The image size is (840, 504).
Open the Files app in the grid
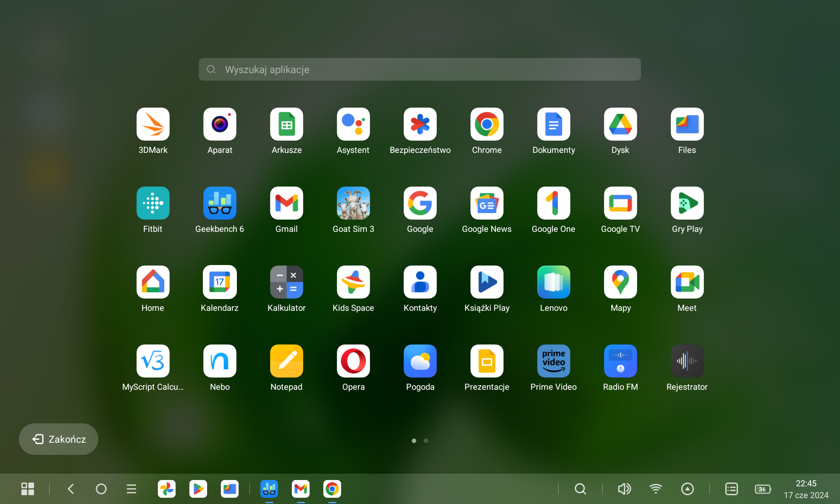pos(687,124)
